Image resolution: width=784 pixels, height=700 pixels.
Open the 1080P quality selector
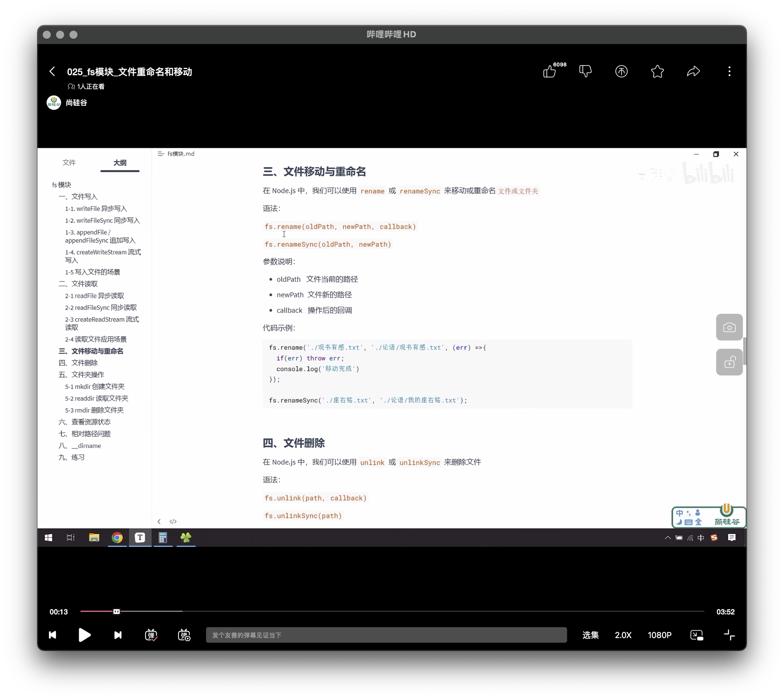click(659, 635)
